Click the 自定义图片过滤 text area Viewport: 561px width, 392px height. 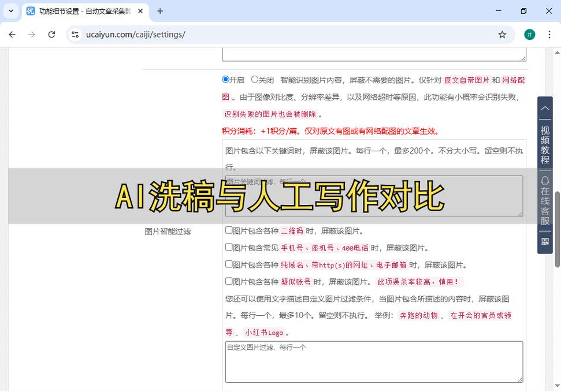pyautogui.click(x=374, y=361)
